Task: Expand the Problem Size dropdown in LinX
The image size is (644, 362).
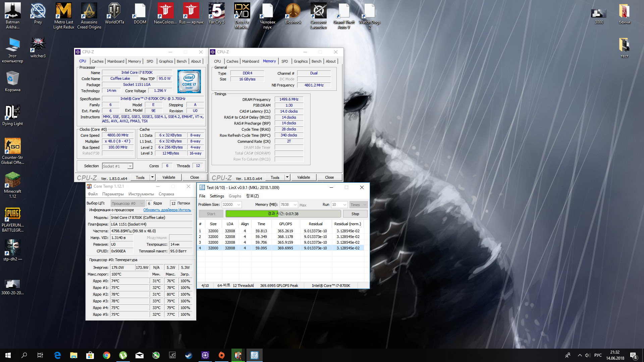Action: click(239, 205)
